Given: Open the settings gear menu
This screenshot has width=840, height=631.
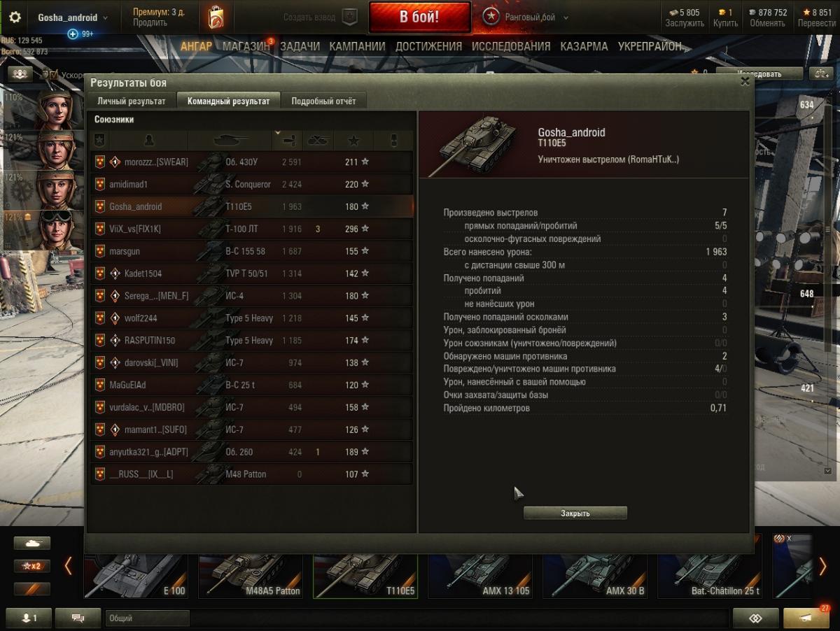Looking at the screenshot, I should 15,17.
